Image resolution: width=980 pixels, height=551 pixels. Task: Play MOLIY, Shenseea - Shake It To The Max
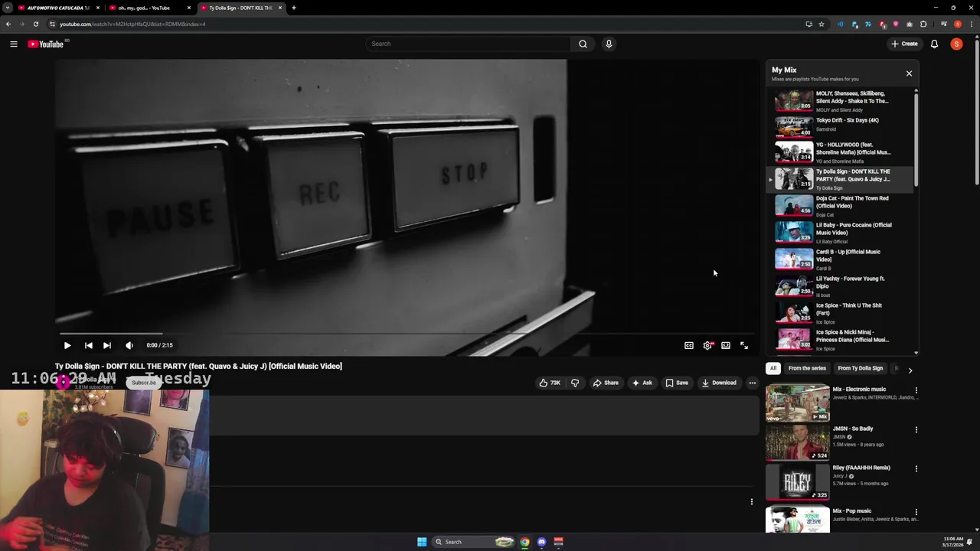click(x=841, y=100)
